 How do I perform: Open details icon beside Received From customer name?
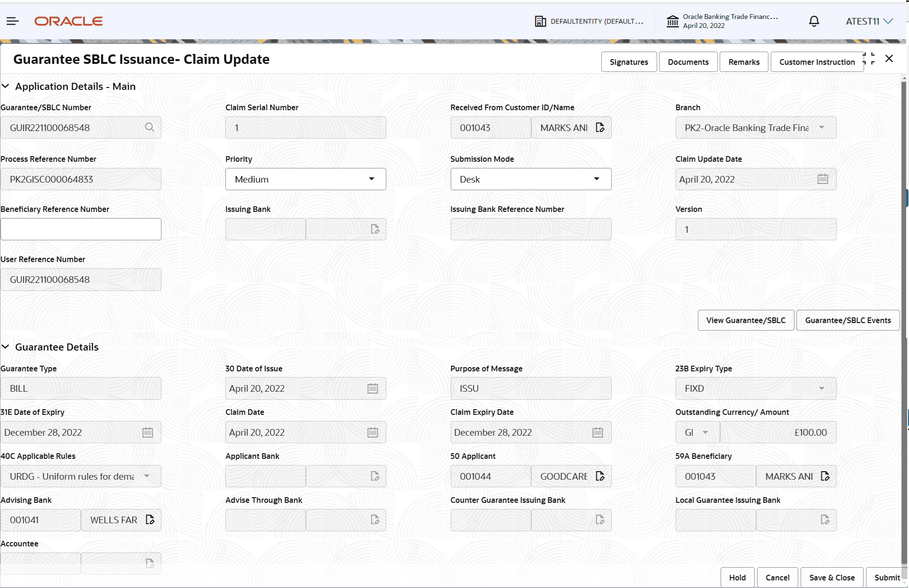[x=600, y=128]
